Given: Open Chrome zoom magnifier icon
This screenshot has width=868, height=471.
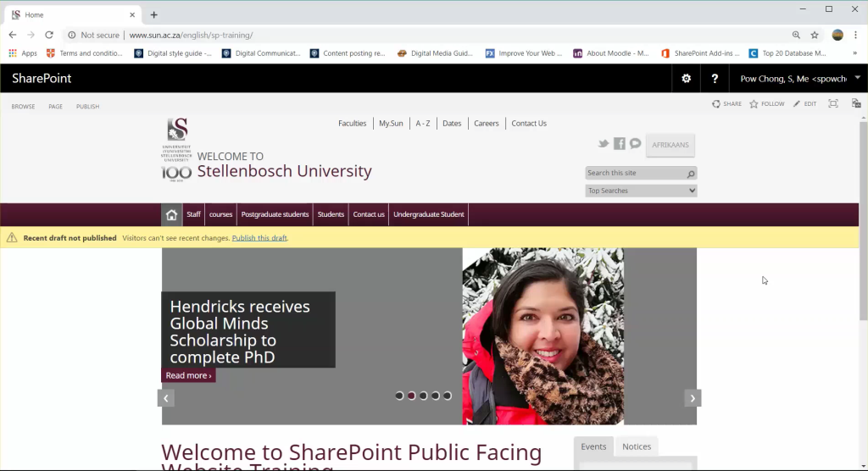Looking at the screenshot, I should [796, 35].
